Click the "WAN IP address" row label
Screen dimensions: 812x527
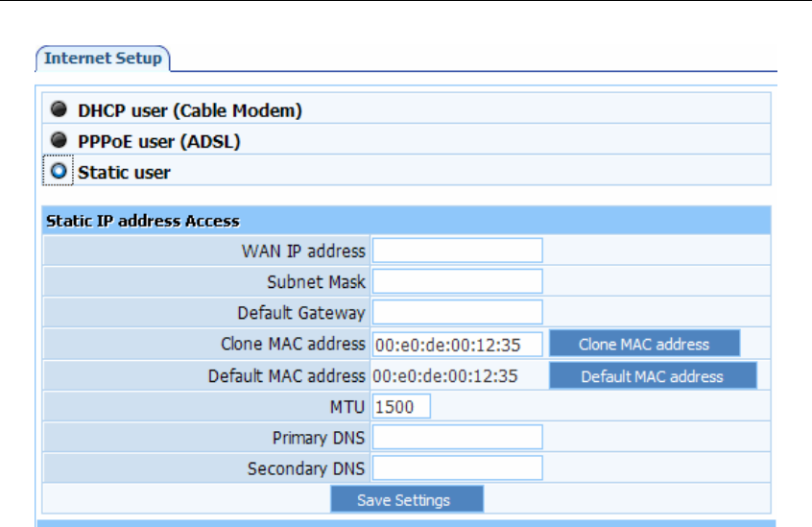tap(303, 252)
